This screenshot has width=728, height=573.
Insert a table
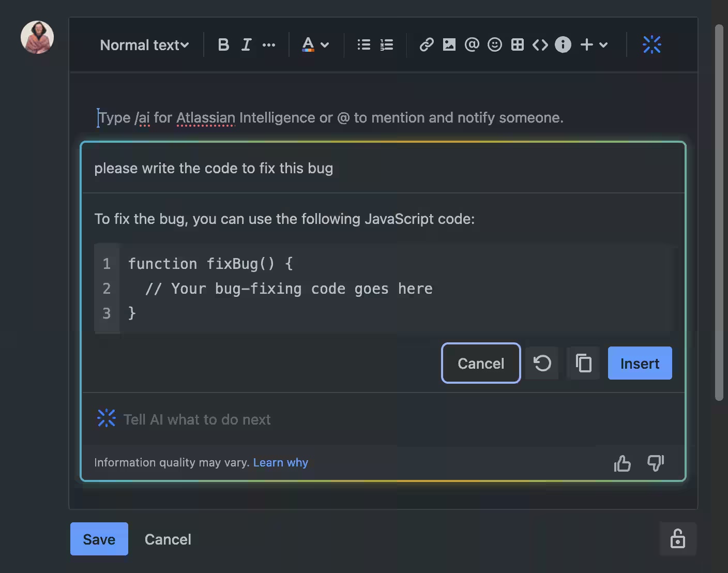coord(518,45)
